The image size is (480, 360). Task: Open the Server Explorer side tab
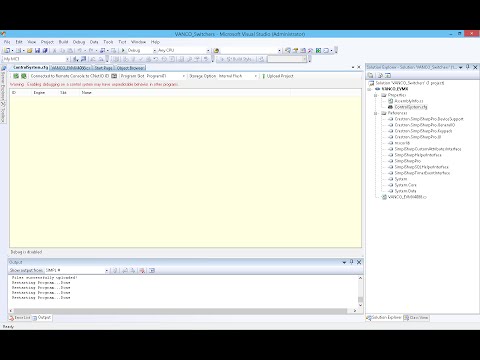3,84
